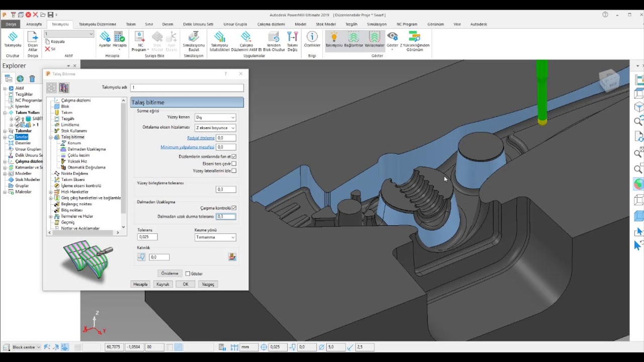Image resolution: width=644 pixels, height=362 pixels.
Task: Open the Dosya file menu
Action: point(11,24)
